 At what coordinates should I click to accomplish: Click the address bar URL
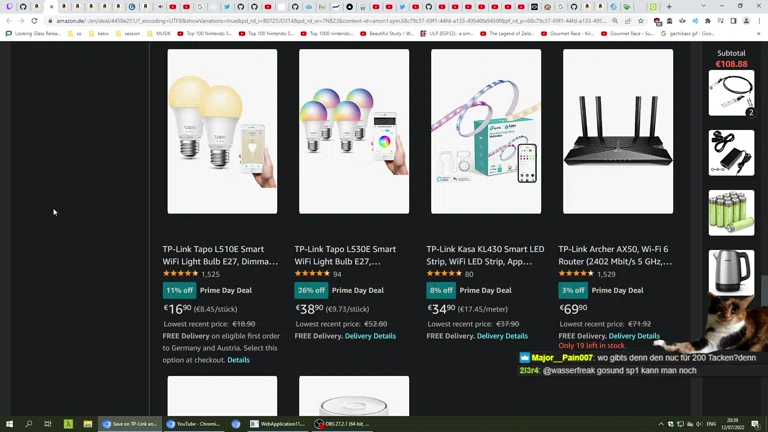(x=331, y=21)
